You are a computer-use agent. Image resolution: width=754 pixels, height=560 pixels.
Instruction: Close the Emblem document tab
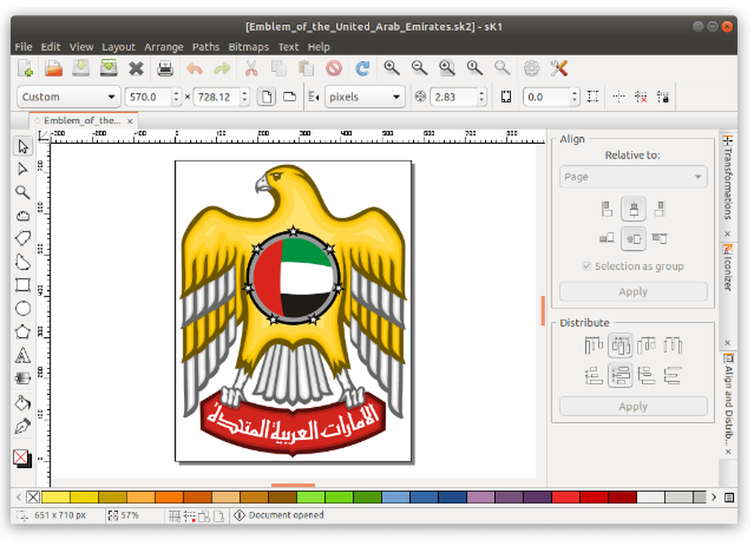[130, 121]
